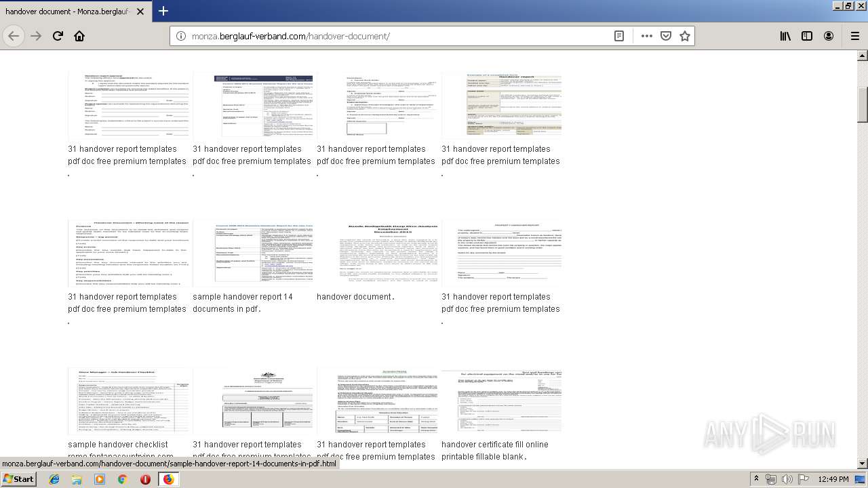Open the store manager job handover checklist thumbnail
The image size is (868, 488).
click(128, 401)
